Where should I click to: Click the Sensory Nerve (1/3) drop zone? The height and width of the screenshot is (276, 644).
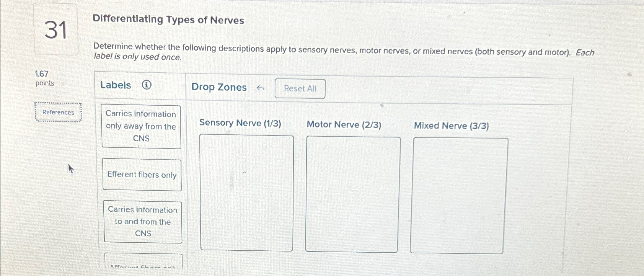pyautogui.click(x=246, y=191)
